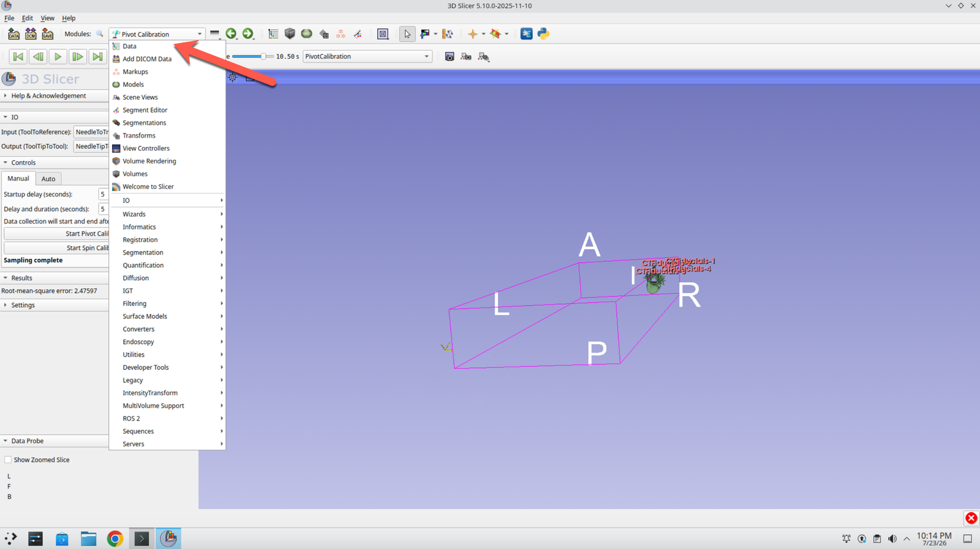Screen dimensions: 980x549
Task: Open the Help menu
Action: pyautogui.click(x=69, y=18)
